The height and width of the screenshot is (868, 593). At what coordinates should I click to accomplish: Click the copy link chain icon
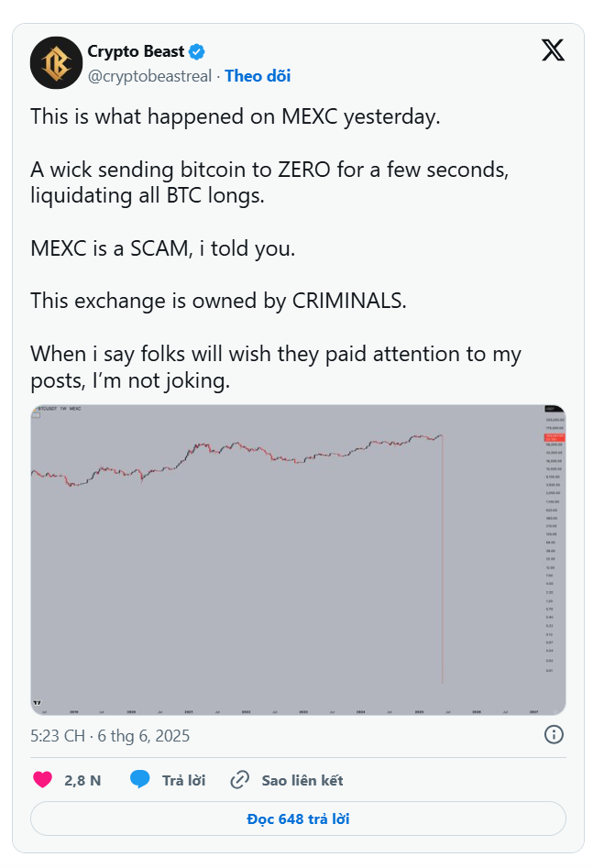coord(240,780)
